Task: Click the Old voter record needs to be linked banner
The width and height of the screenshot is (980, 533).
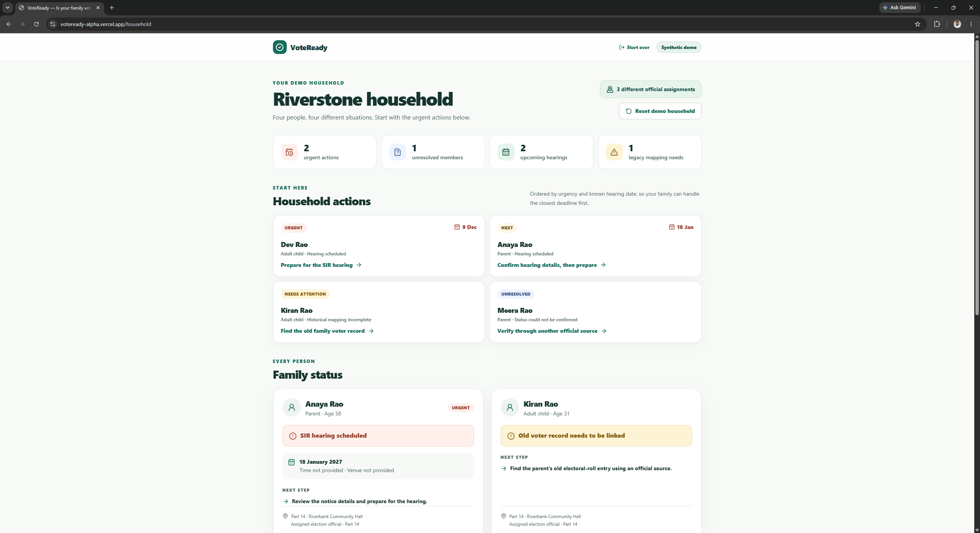Action: pos(596,436)
